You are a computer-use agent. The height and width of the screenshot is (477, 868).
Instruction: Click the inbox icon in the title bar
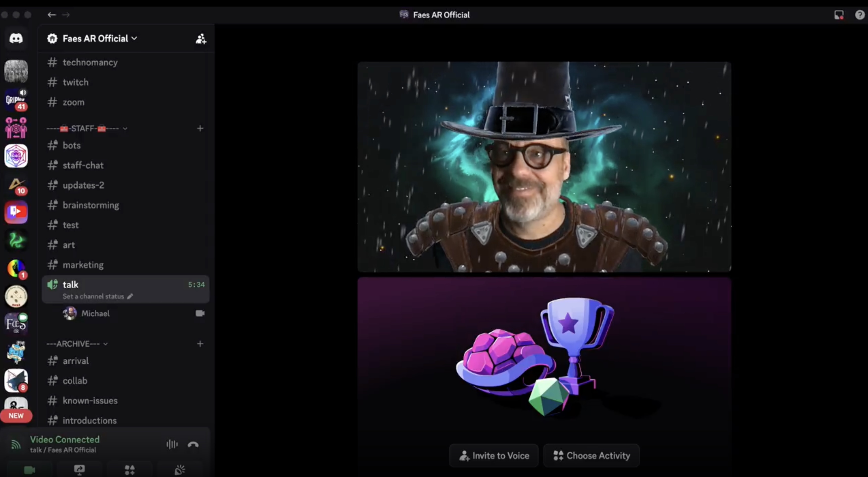coord(839,14)
